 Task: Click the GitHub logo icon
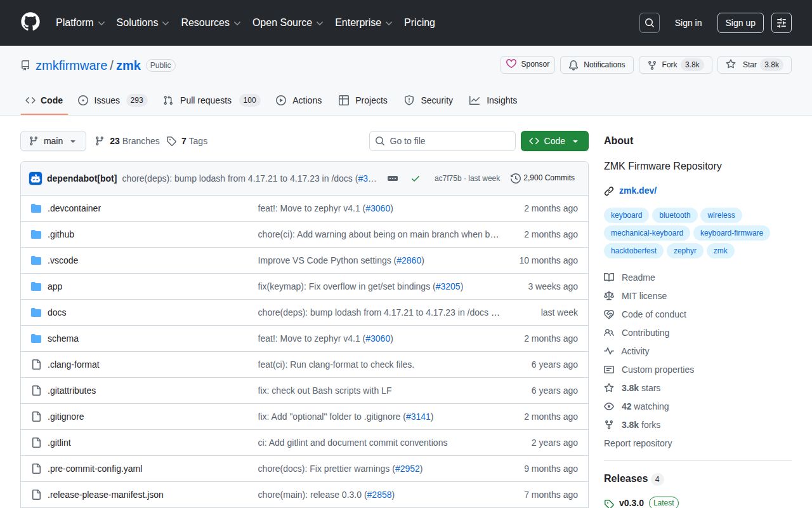tap(30, 22)
